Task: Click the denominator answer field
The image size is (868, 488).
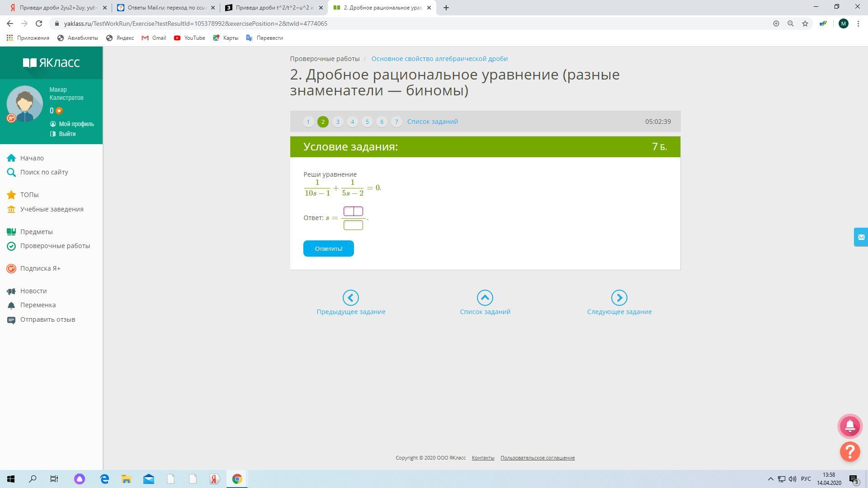Action: 353,225
